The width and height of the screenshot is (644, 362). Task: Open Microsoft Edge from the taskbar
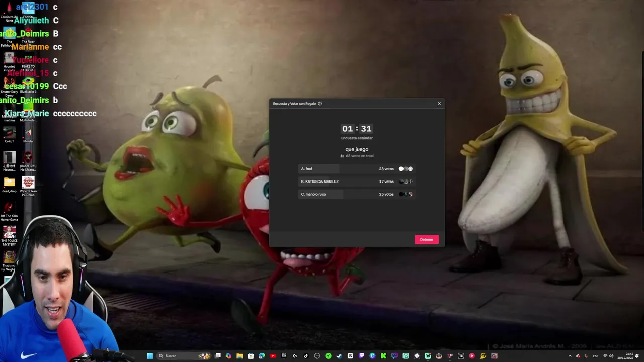[262, 356]
